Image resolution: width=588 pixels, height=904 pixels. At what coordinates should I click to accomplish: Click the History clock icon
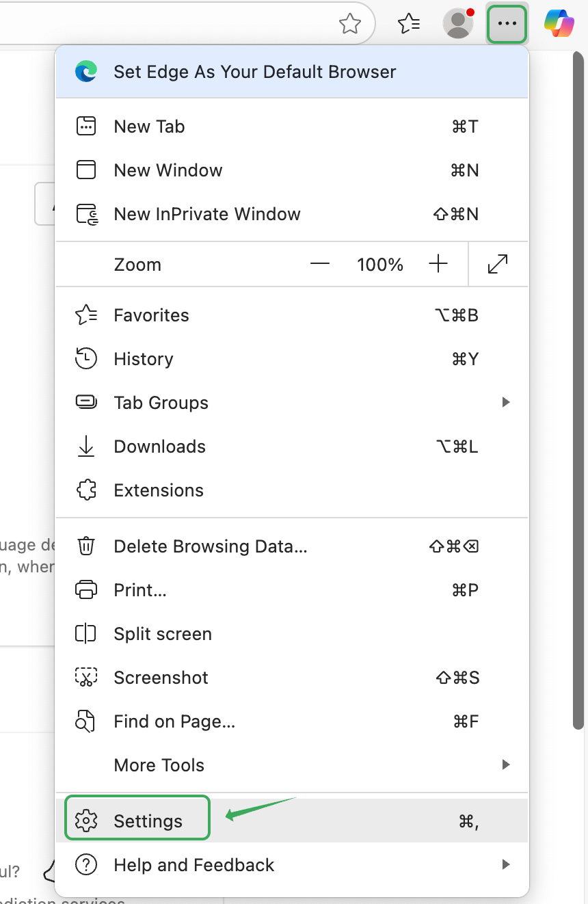pos(86,359)
